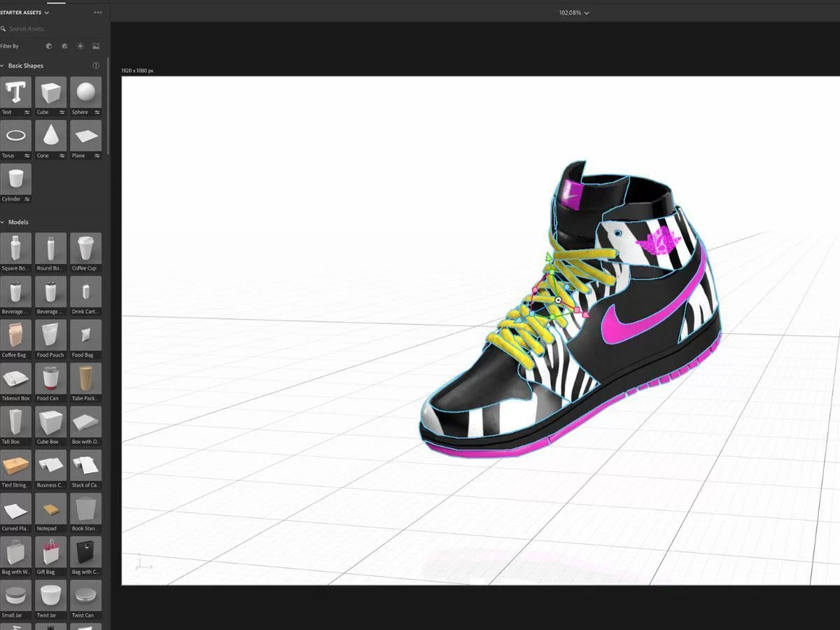Select the Square Bottle model
840x630 pixels.
[x=15, y=248]
